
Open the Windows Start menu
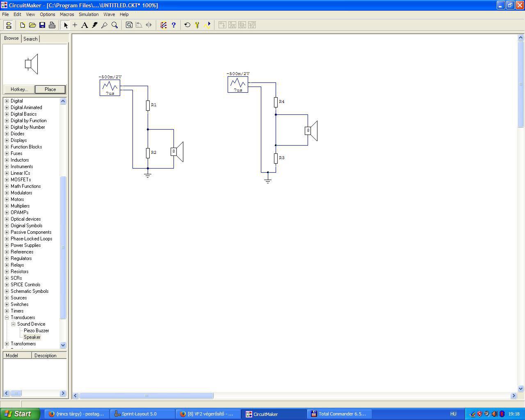20,414
